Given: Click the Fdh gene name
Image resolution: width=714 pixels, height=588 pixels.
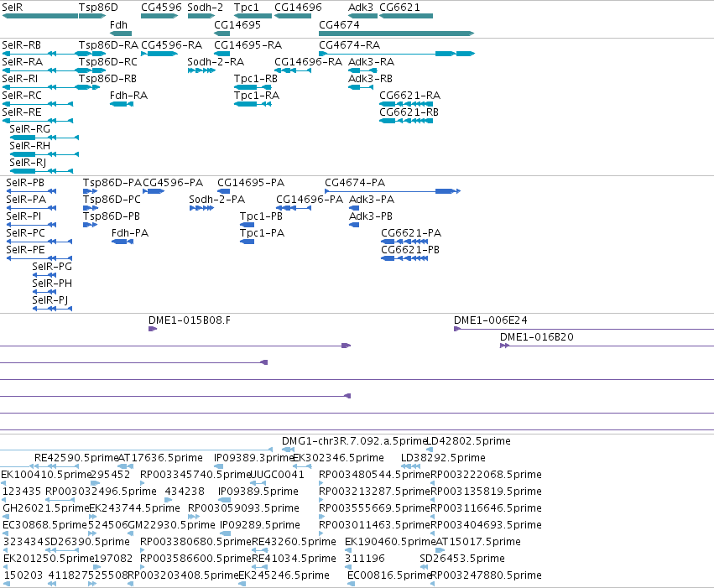Looking at the screenshot, I should [x=118, y=24].
